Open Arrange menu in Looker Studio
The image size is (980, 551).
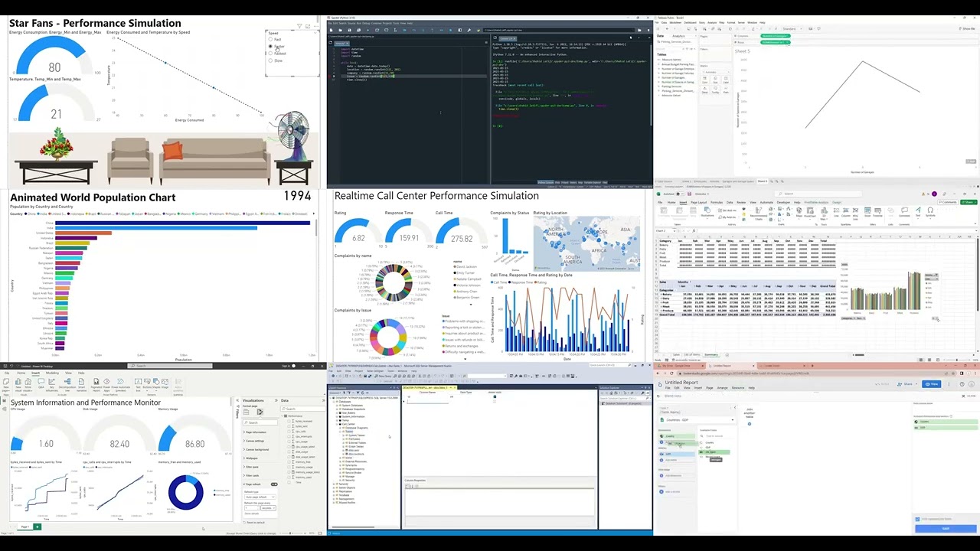723,388
